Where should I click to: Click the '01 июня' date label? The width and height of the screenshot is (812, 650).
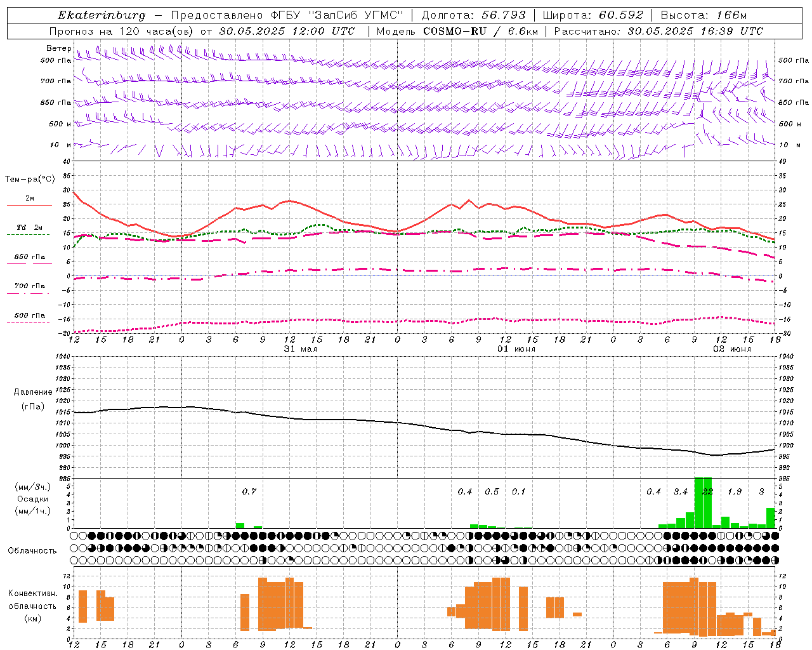pyautogui.click(x=516, y=349)
